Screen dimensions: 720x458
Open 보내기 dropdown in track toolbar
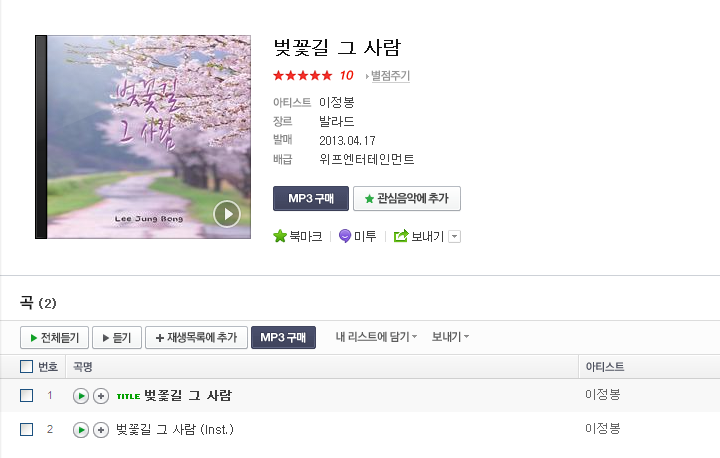450,337
